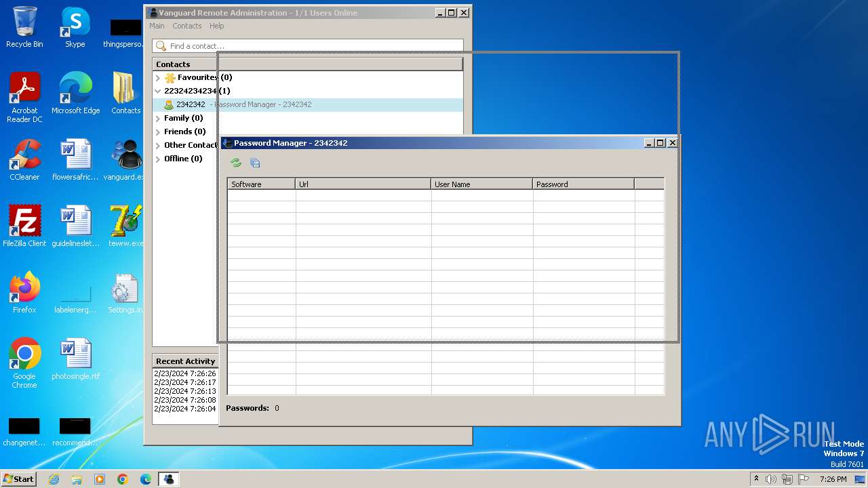Viewport: 868px width, 488px height.
Task: Open the flowersafric document icon
Action: 75,160
